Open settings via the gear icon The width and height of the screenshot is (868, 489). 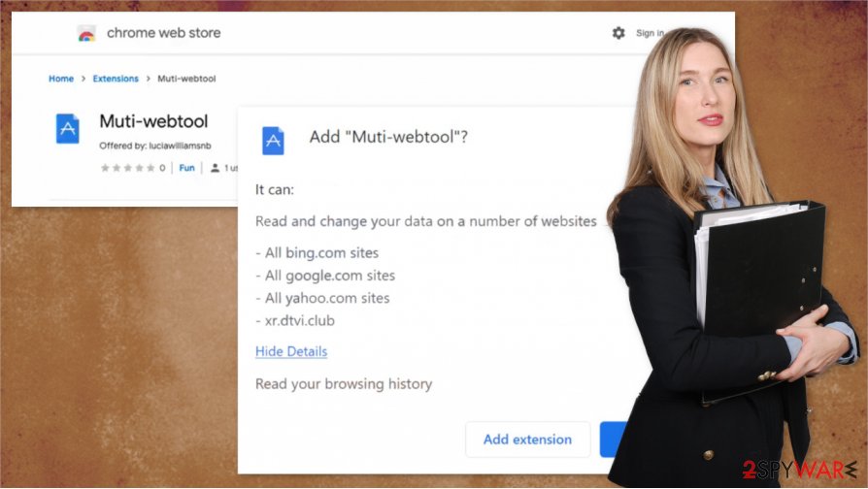point(618,33)
